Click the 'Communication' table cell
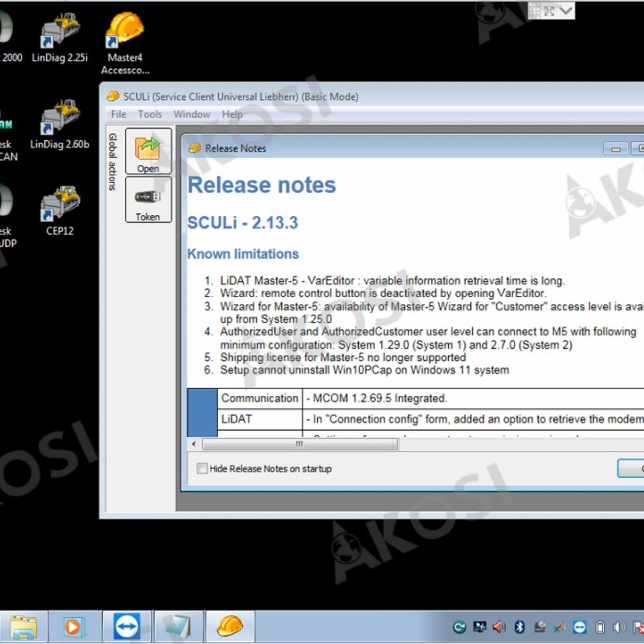Image resolution: width=644 pixels, height=644 pixels. pyautogui.click(x=260, y=398)
